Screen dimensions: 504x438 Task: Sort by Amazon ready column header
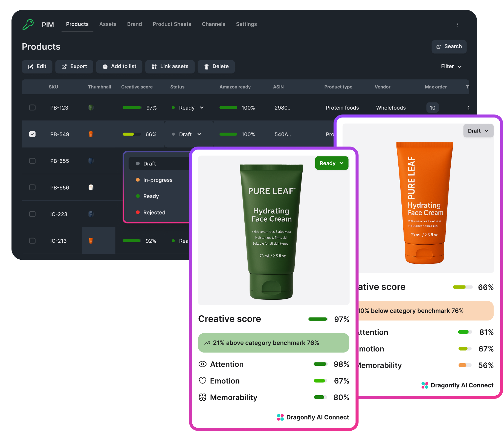point(235,87)
